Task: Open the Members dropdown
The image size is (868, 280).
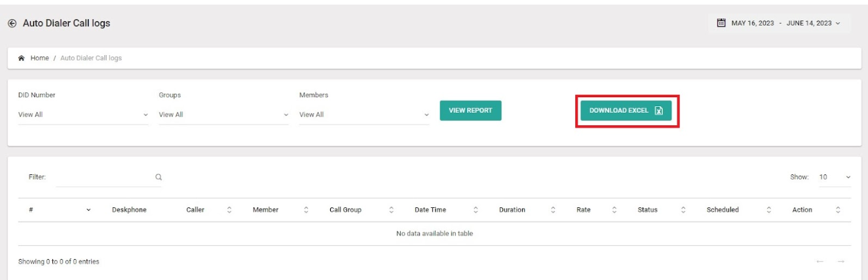Action: pyautogui.click(x=364, y=115)
